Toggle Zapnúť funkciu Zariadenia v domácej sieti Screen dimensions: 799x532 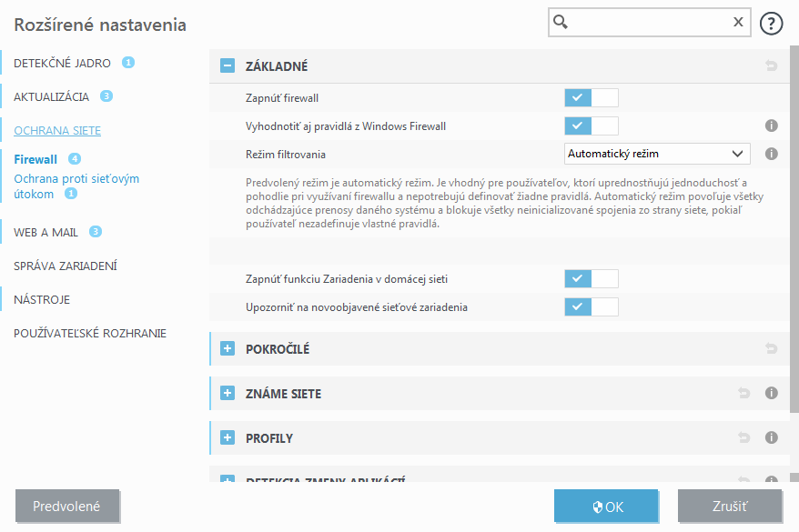591,278
